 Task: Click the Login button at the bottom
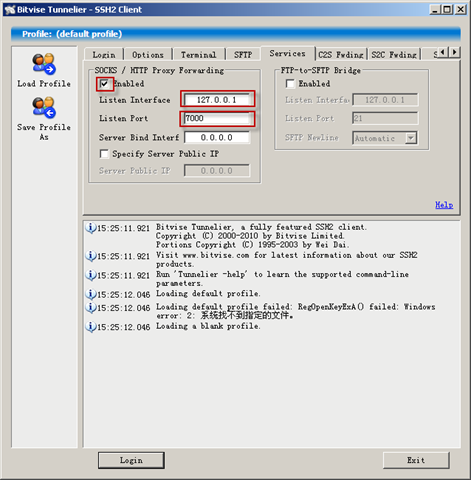tap(131, 460)
